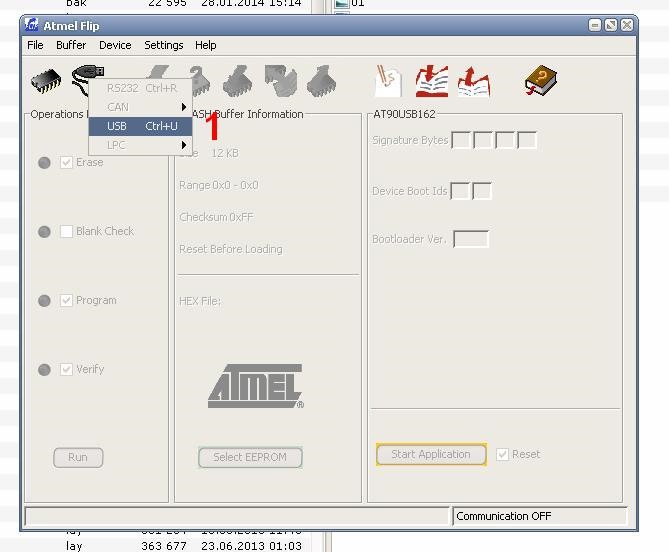Expand the LPC submenu arrow
Viewport: 669px width, 552px height.
coord(184,145)
